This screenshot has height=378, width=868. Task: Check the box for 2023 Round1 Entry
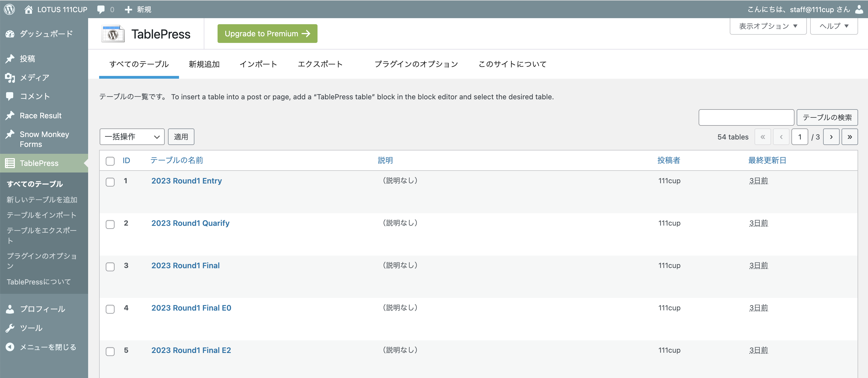coord(110,182)
